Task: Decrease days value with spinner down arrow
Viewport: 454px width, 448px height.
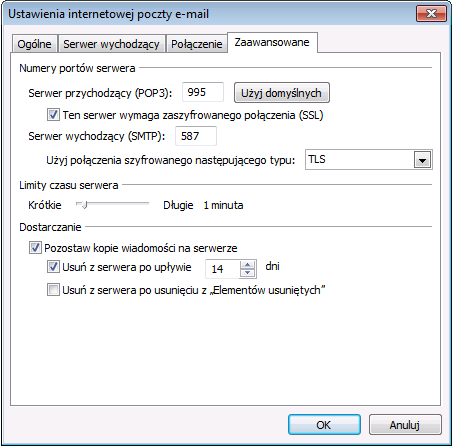Action: (x=247, y=273)
